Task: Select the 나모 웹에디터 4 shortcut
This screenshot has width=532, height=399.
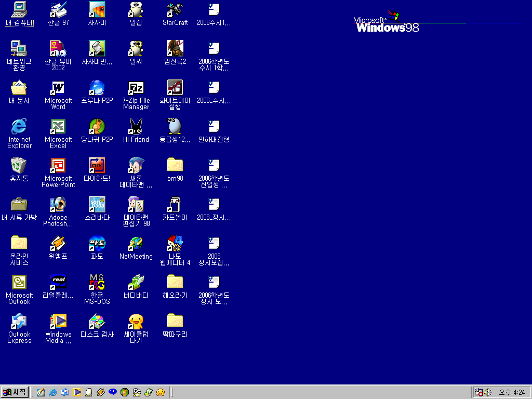Action: (175, 250)
